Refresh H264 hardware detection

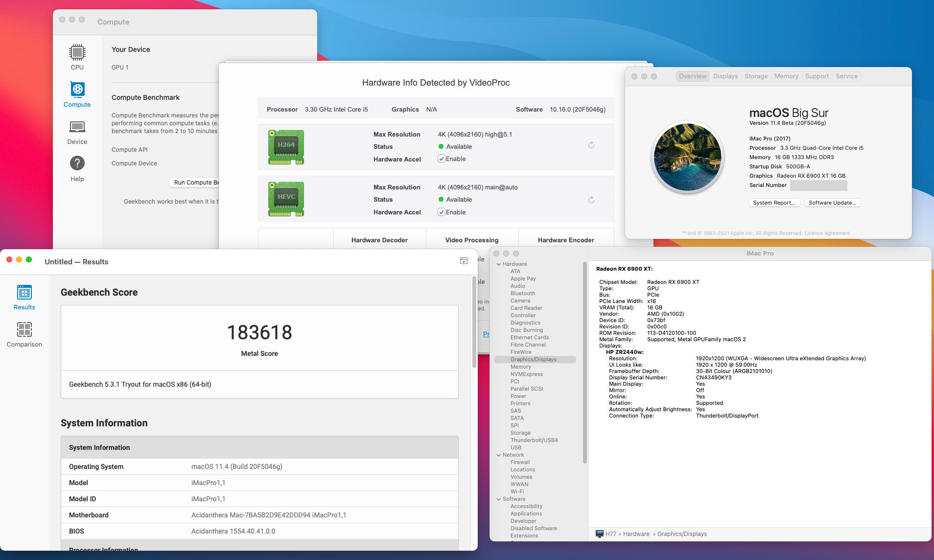click(x=591, y=145)
